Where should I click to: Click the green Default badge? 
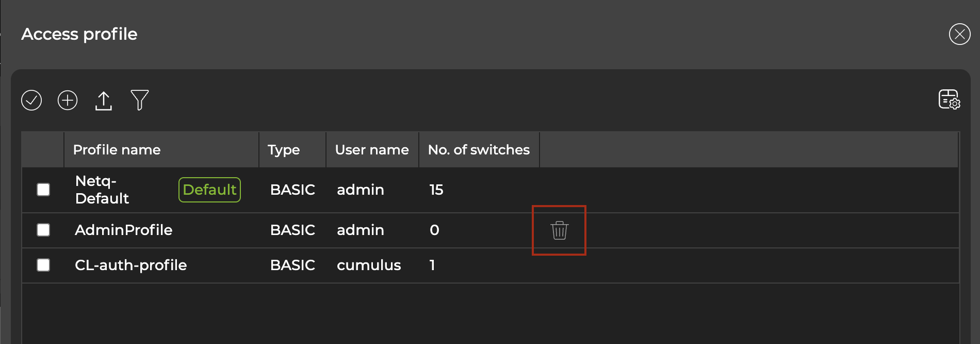tap(209, 190)
